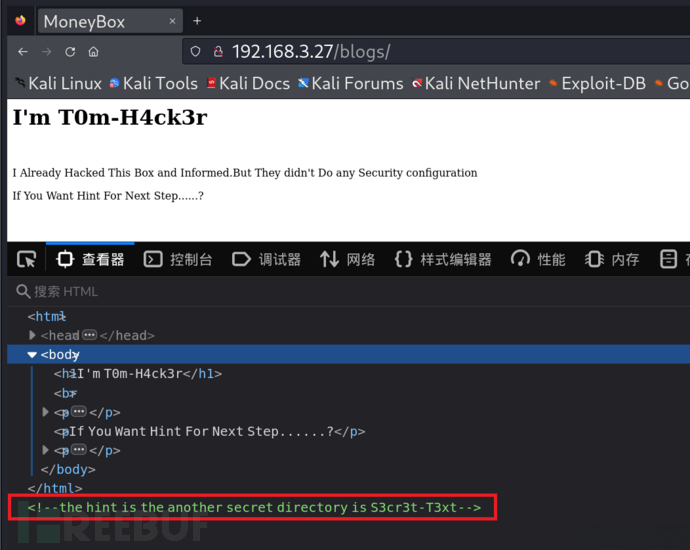Switch to the 样式编辑器 style editor tab
Image resolution: width=690 pixels, height=550 pixels.
click(x=443, y=259)
